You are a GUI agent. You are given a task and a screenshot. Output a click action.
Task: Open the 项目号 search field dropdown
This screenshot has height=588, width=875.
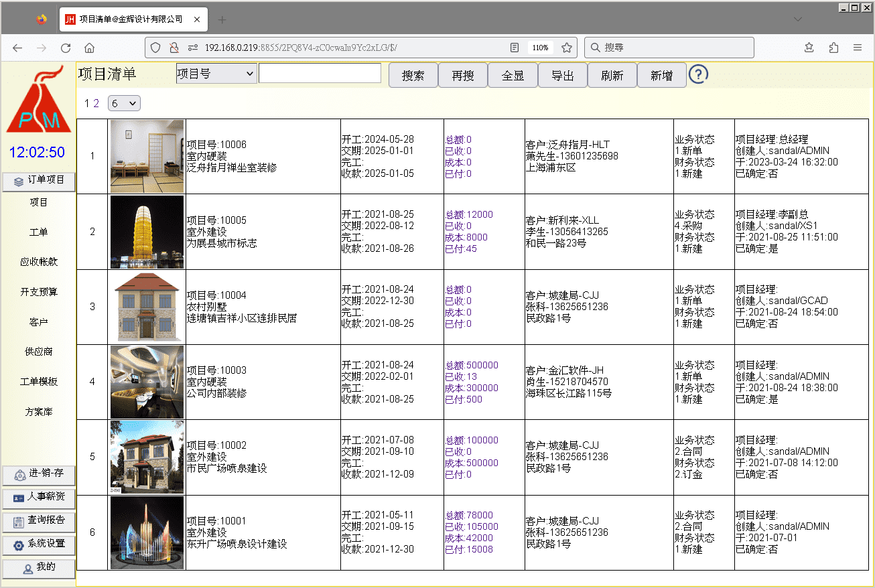pyautogui.click(x=216, y=74)
